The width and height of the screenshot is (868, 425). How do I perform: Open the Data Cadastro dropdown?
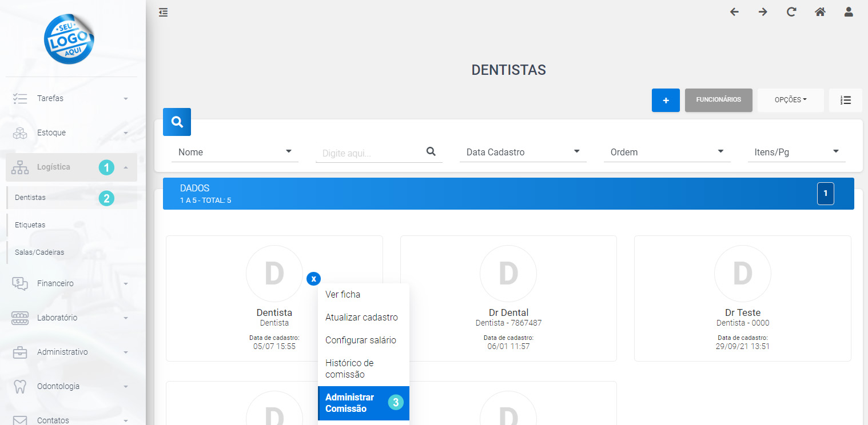(x=523, y=152)
